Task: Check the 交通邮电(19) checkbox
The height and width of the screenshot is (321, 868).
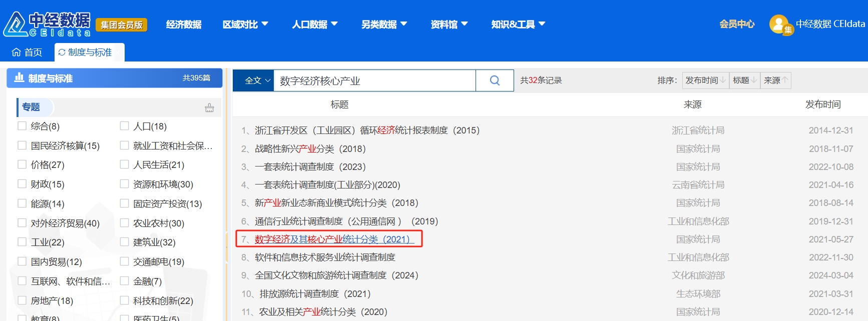Action: click(124, 261)
